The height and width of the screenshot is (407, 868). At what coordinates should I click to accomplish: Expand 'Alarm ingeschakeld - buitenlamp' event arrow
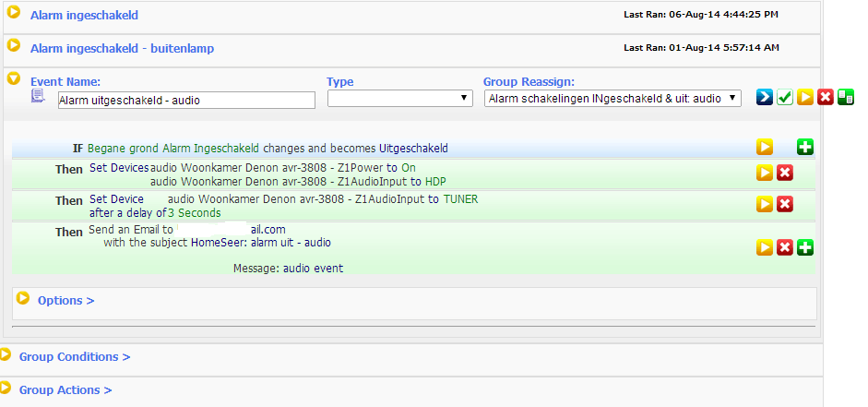[13, 45]
